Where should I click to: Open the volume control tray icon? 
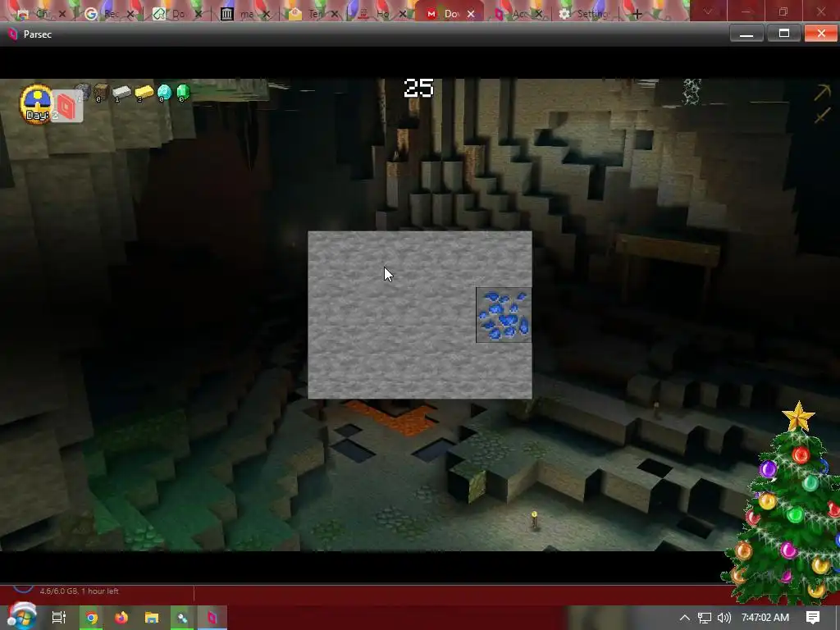[724, 618]
